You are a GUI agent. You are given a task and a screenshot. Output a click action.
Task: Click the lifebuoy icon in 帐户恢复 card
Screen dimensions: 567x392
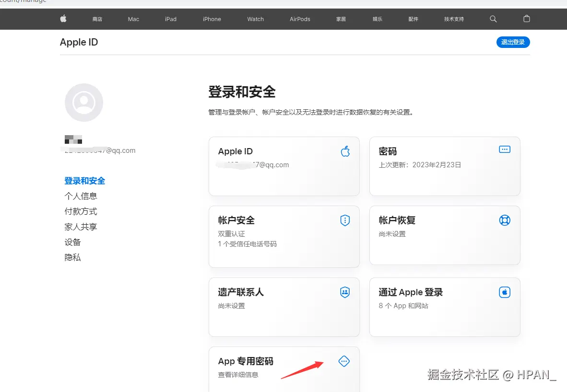click(505, 220)
